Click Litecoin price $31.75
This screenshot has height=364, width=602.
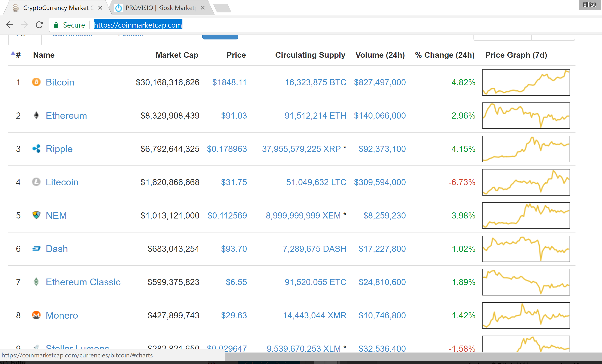[234, 182]
